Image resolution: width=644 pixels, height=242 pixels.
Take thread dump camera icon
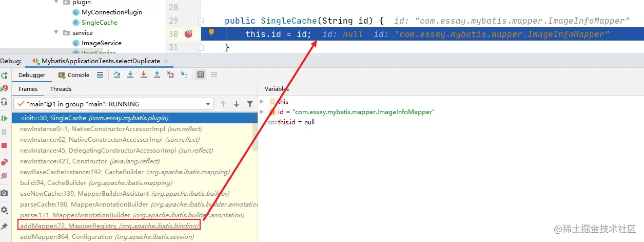tap(4, 193)
